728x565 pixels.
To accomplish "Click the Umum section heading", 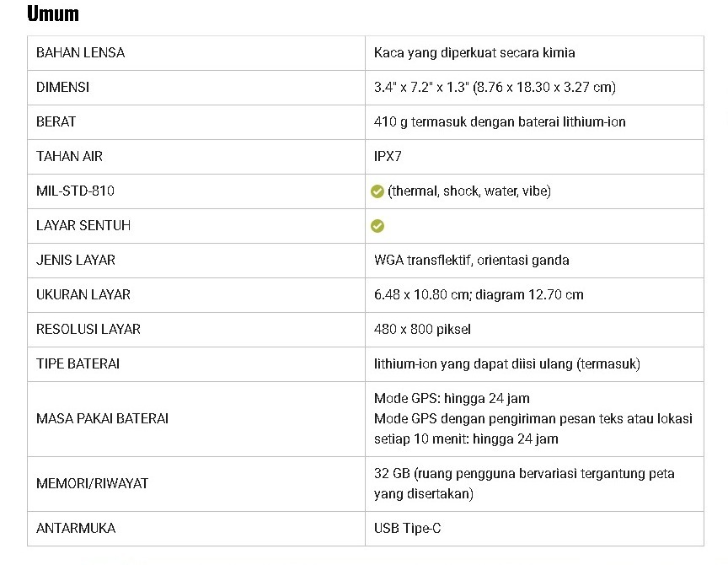I will [x=53, y=13].
